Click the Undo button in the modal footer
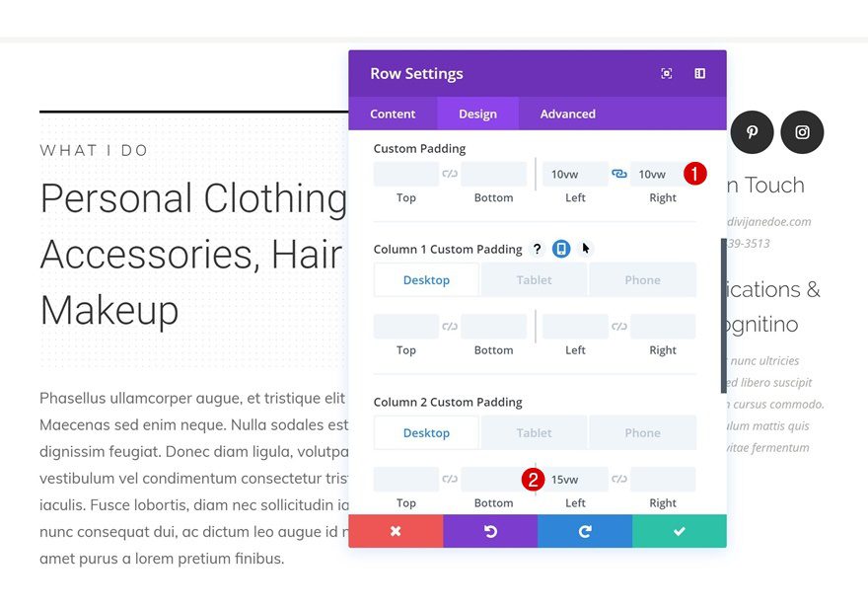 (490, 530)
